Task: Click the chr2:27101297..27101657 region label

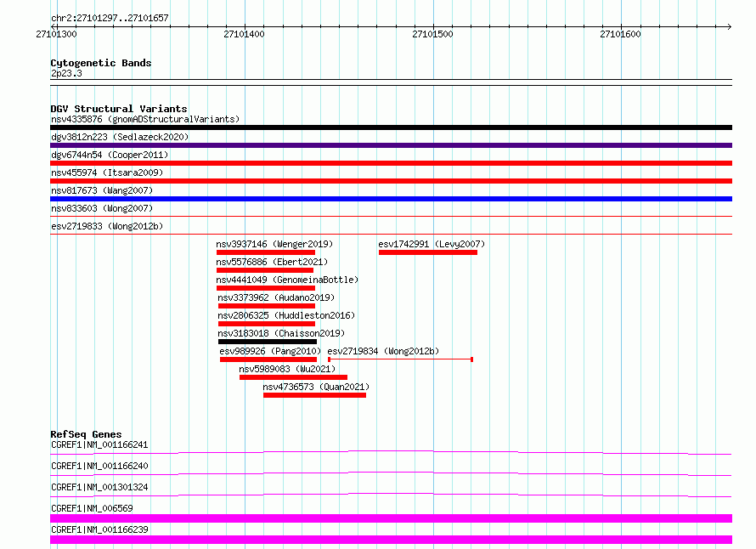Action: (110, 18)
